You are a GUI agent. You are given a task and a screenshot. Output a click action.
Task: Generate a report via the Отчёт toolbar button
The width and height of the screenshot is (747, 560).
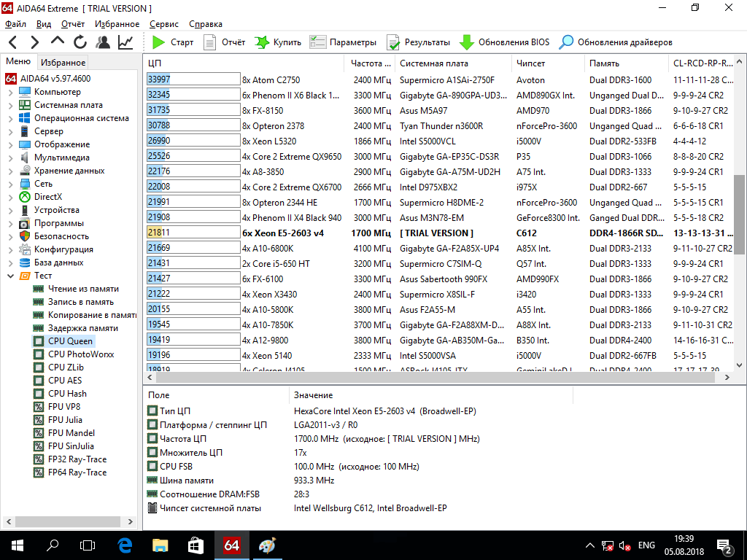point(225,42)
